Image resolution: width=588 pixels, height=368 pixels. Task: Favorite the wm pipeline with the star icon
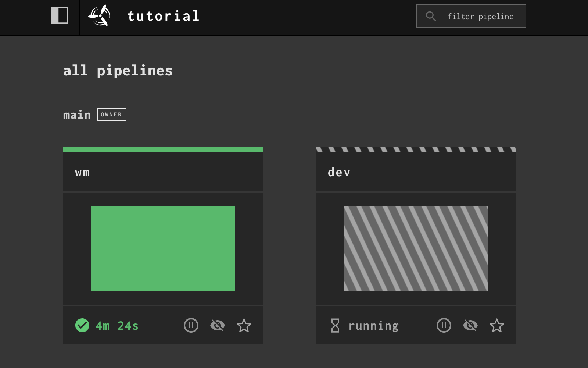click(x=244, y=325)
